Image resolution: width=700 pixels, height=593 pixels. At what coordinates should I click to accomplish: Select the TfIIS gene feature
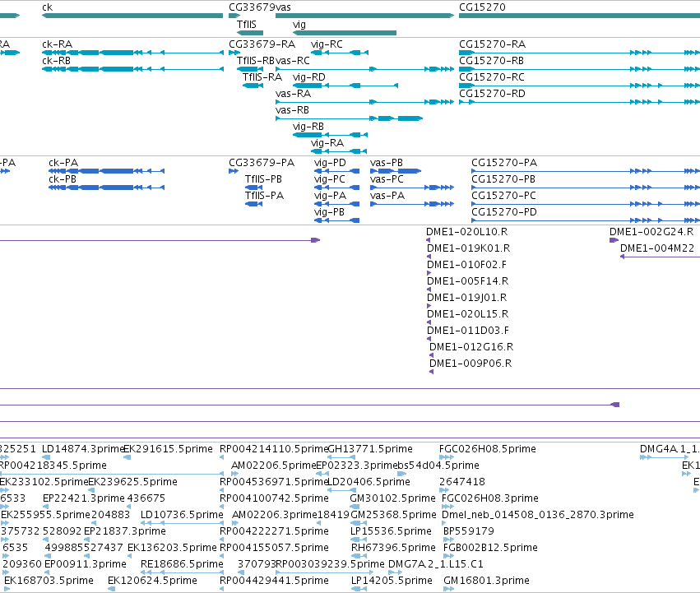point(250,33)
